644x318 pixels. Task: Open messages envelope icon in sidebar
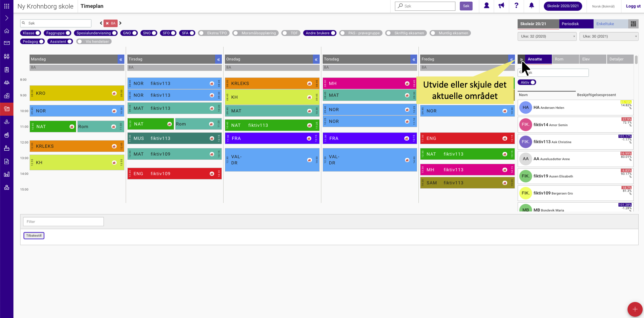(x=7, y=43)
